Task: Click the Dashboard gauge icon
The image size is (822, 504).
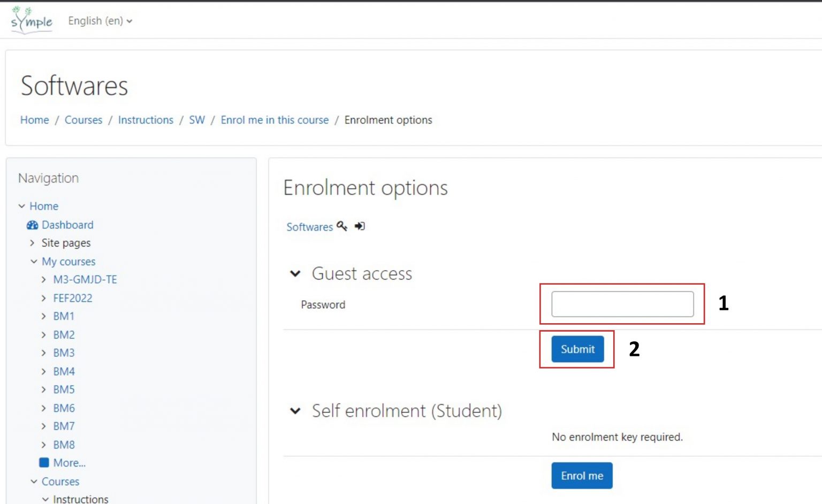Action: coord(33,225)
